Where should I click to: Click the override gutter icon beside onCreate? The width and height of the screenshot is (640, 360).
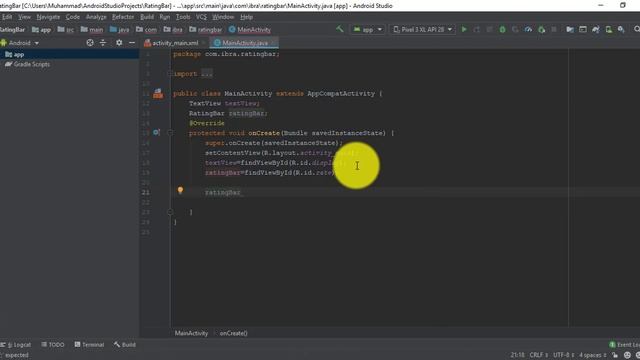tap(156, 133)
